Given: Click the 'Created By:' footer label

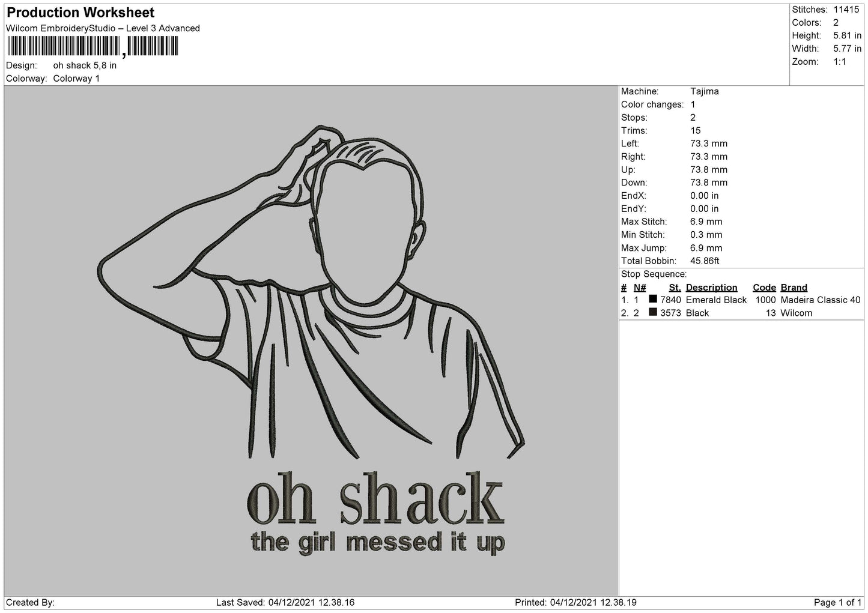Looking at the screenshot, I should click(30, 602).
